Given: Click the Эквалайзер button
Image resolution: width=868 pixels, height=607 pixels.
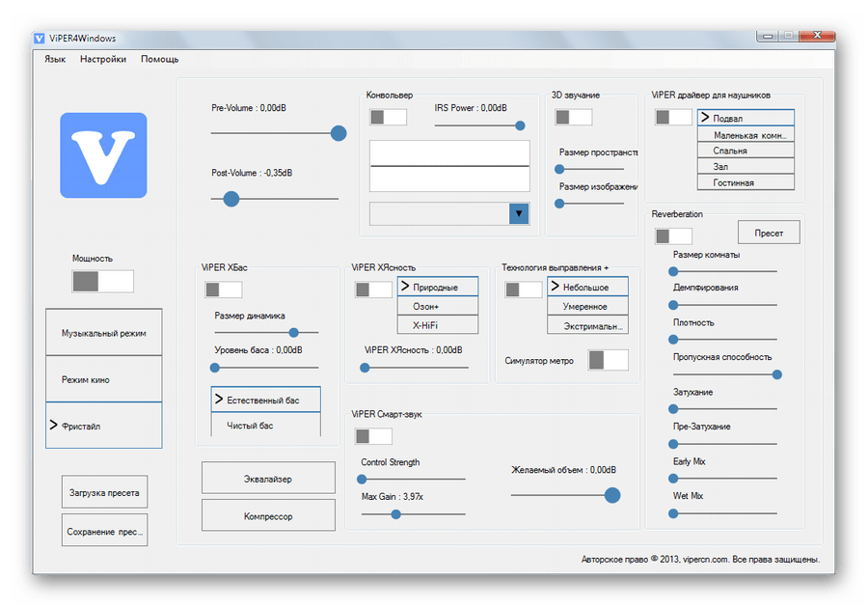Looking at the screenshot, I should tap(268, 478).
